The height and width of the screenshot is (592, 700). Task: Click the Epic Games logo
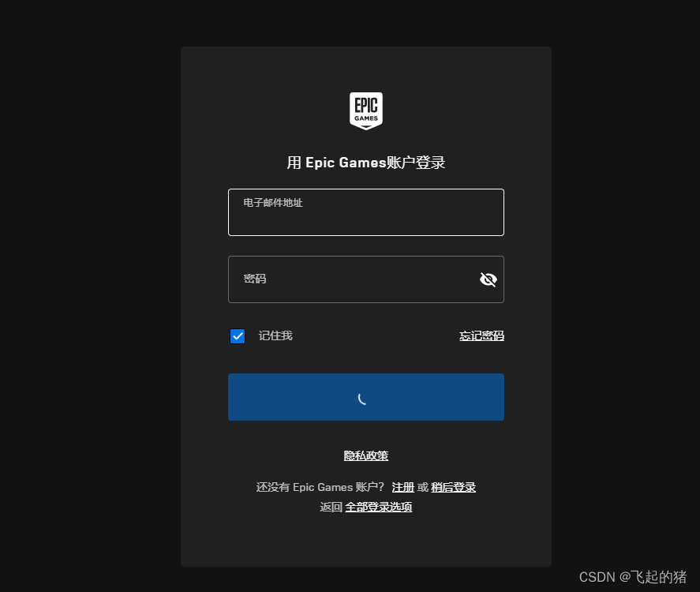click(365, 110)
